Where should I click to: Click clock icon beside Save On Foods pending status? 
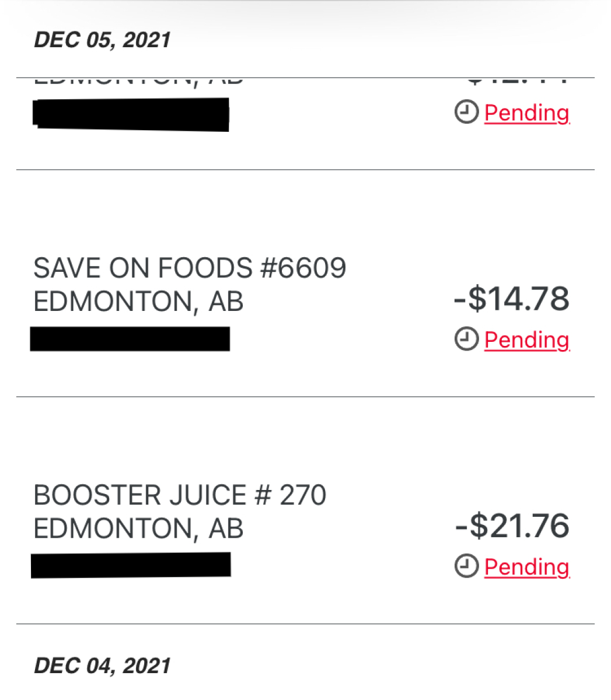(466, 339)
